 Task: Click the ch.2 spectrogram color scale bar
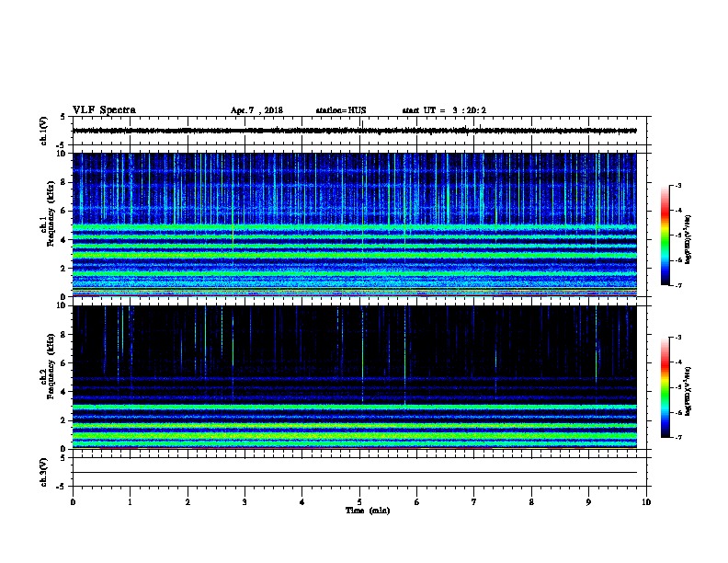(x=665, y=387)
